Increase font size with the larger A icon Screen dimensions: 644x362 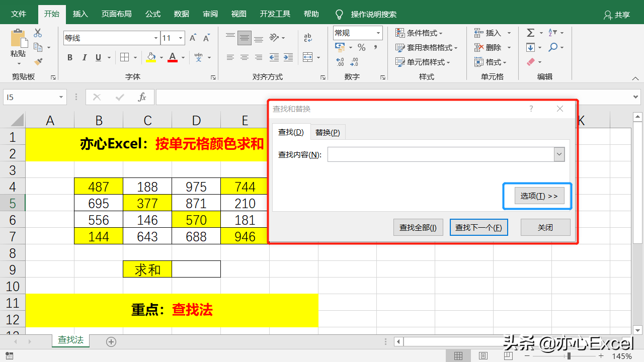pyautogui.click(x=193, y=38)
